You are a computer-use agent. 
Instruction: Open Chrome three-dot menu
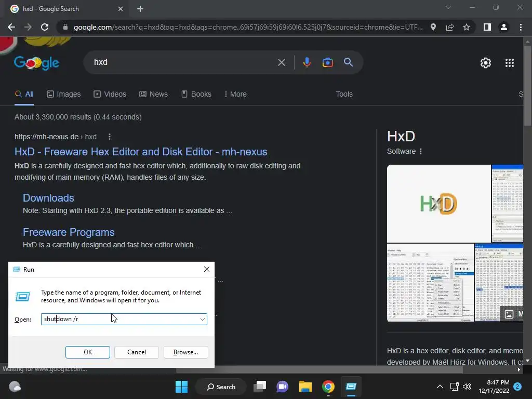pyautogui.click(x=521, y=27)
